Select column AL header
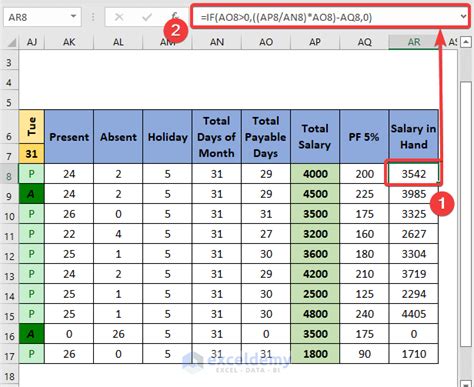 (x=118, y=42)
